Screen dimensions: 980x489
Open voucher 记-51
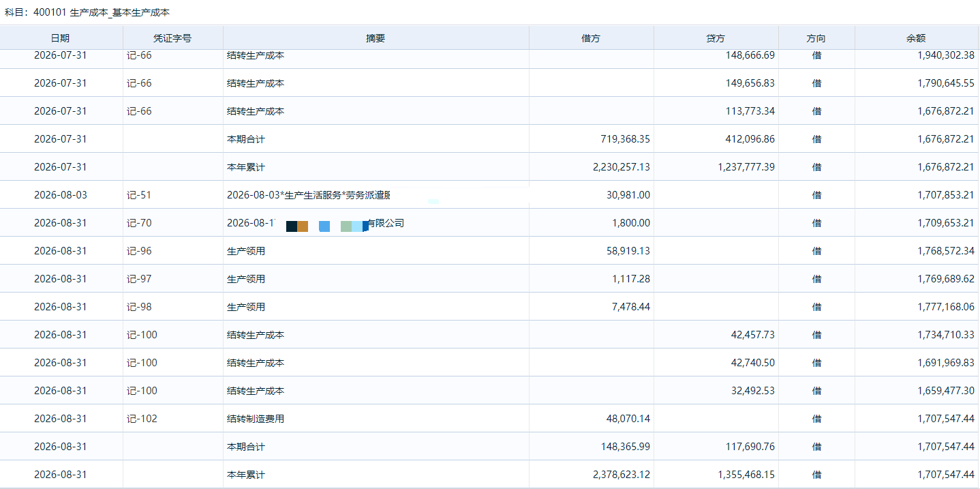click(x=139, y=195)
